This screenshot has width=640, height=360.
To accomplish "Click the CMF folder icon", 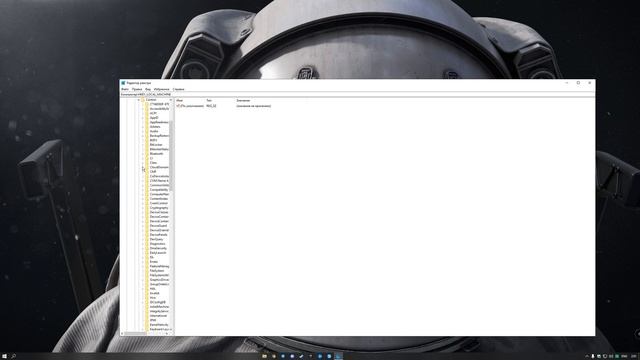I will (x=147, y=171).
